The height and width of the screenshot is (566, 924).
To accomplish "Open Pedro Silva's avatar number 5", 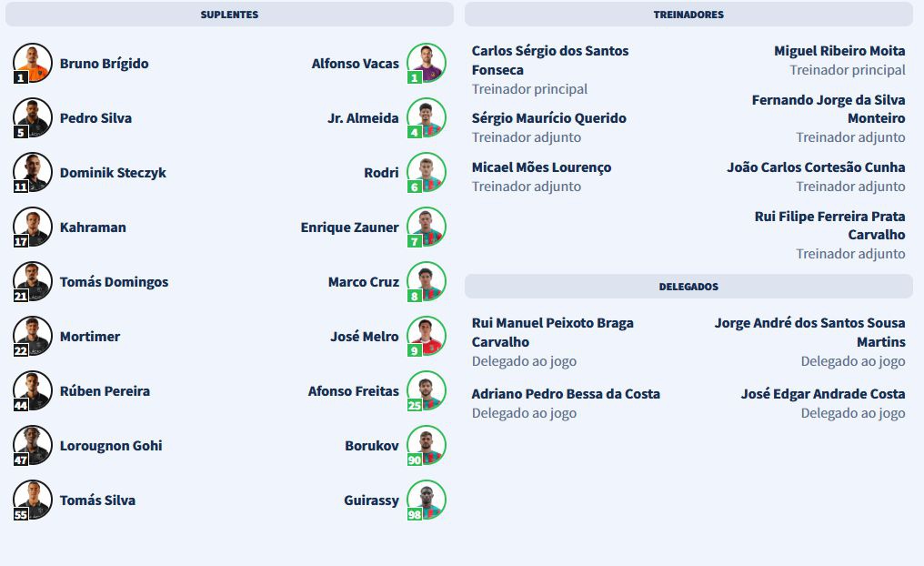I will [33, 117].
